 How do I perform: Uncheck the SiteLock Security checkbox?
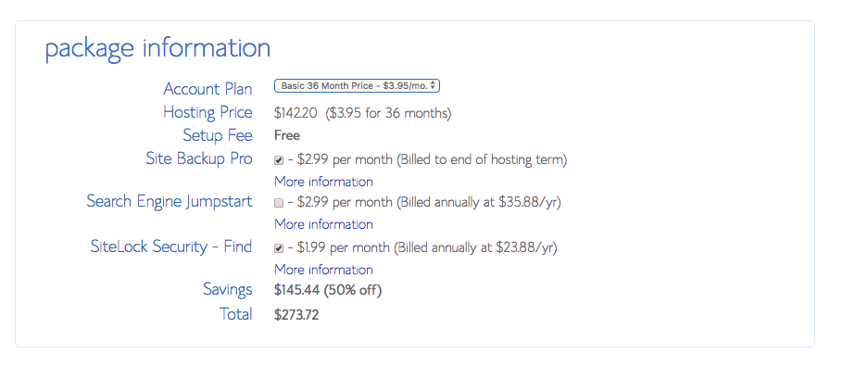(279, 248)
